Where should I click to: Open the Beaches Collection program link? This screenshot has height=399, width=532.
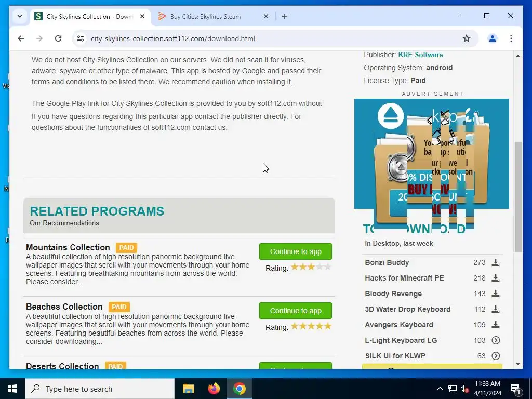(x=64, y=307)
